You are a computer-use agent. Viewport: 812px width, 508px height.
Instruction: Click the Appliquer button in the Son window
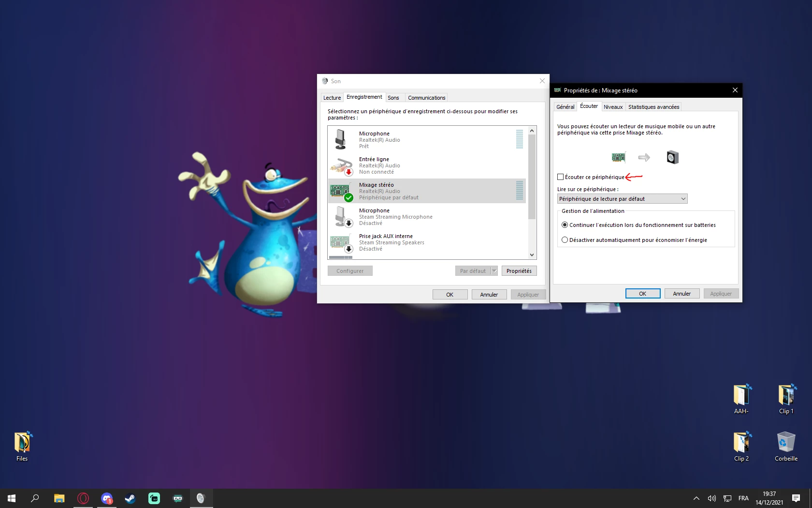coord(528,295)
